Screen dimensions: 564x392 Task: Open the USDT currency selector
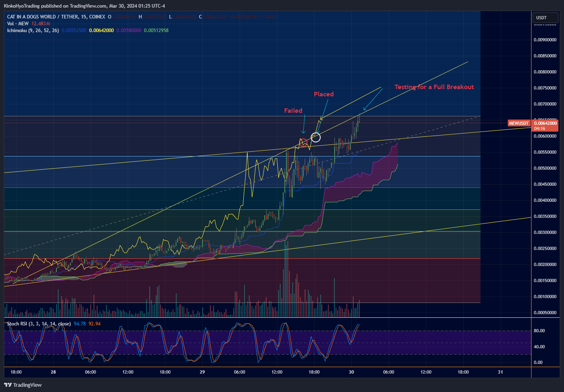click(545, 18)
